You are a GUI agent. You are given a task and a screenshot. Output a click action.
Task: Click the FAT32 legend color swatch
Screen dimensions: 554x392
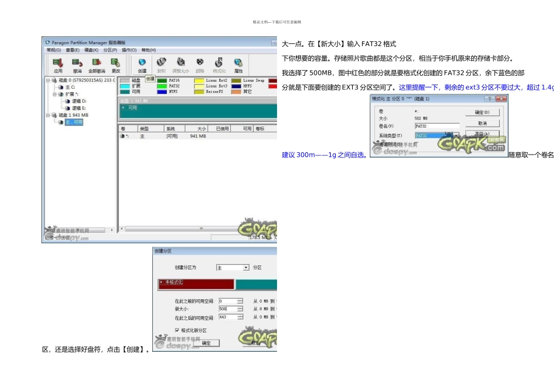pyautogui.click(x=162, y=86)
